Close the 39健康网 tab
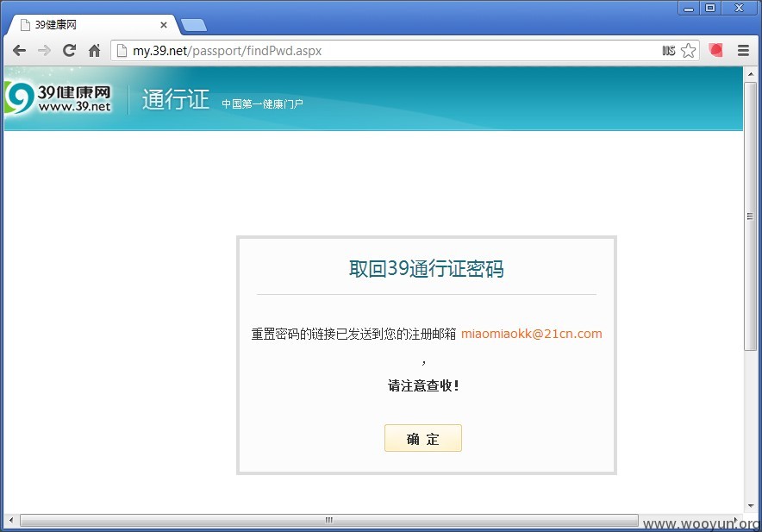Image resolution: width=762 pixels, height=532 pixels. [x=164, y=25]
